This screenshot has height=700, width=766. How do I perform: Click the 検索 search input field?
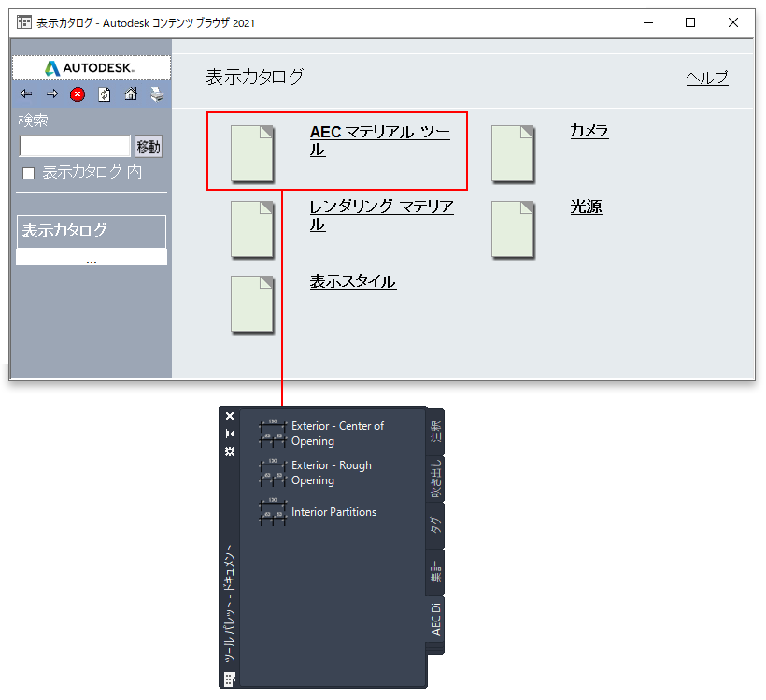point(75,146)
